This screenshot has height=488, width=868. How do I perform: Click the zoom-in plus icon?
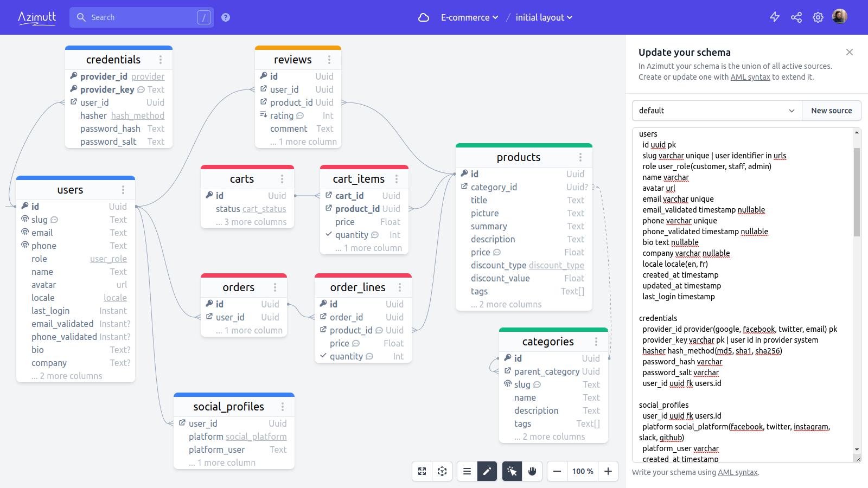click(608, 471)
